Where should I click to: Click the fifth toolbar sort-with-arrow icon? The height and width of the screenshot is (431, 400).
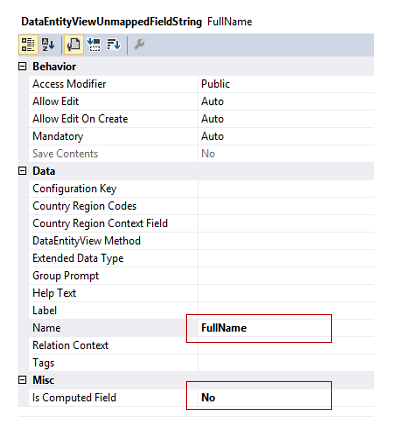point(114,44)
